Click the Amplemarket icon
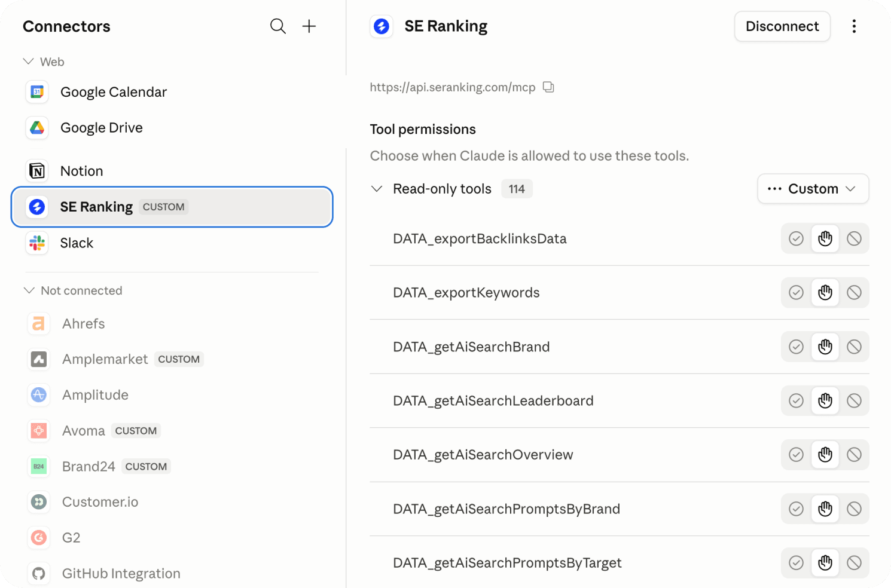 (39, 359)
